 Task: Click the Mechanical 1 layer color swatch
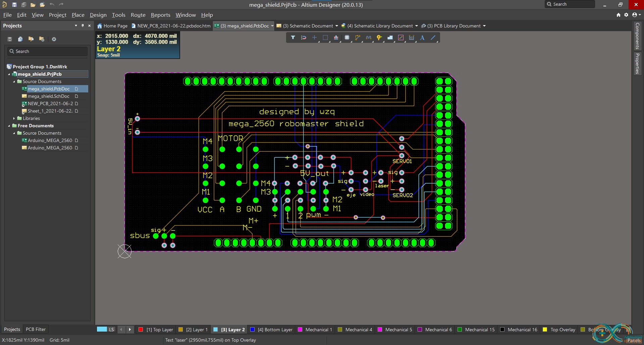point(300,330)
